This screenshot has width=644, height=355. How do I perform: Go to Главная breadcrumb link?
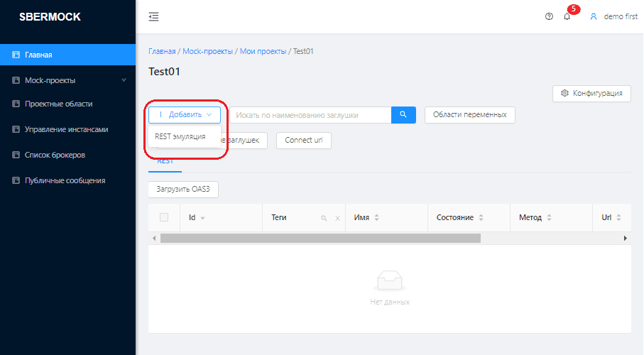tap(162, 51)
